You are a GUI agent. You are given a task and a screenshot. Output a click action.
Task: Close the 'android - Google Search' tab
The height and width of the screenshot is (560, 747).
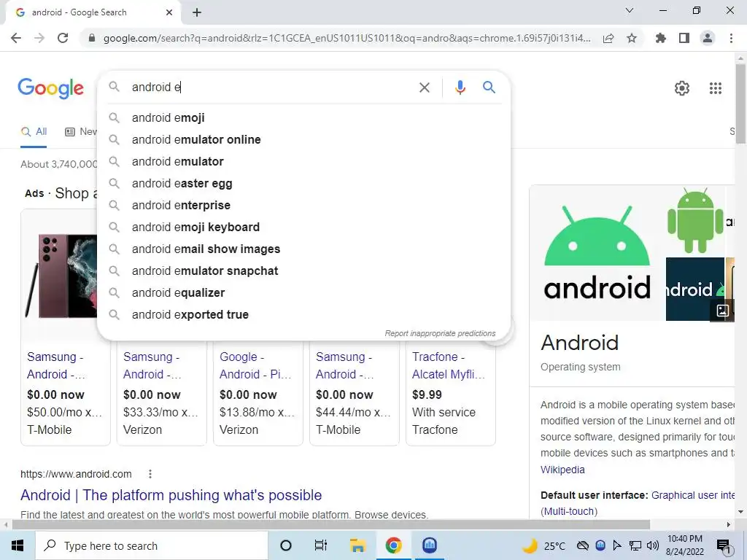coord(169,12)
